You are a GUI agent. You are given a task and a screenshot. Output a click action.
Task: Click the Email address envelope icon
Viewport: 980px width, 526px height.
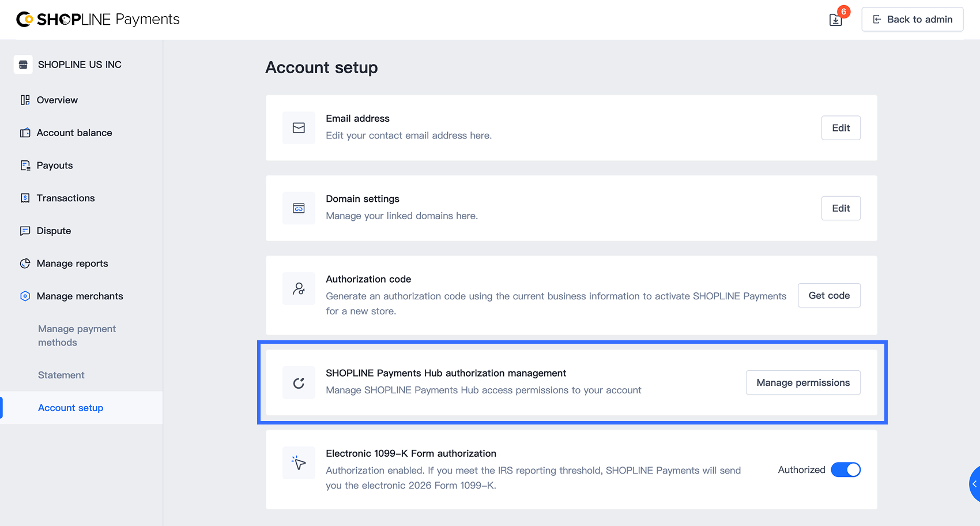tap(299, 127)
